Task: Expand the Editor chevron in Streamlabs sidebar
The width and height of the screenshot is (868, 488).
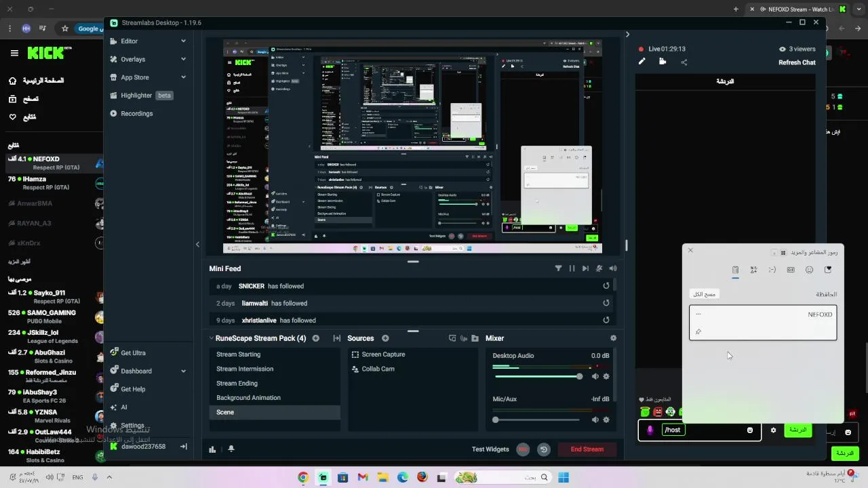Action: 183,41
